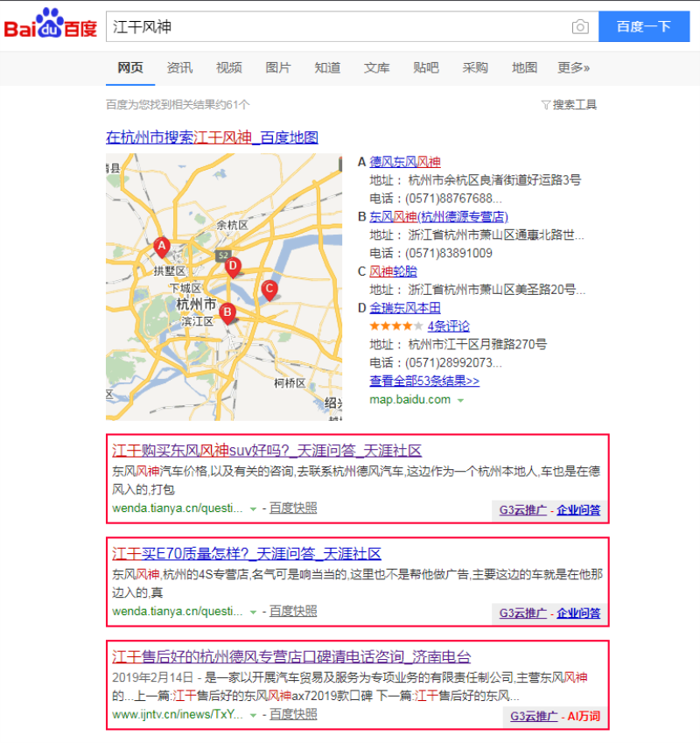
Task: Click G3云推广 in 济南电台 result
Action: tap(534, 717)
